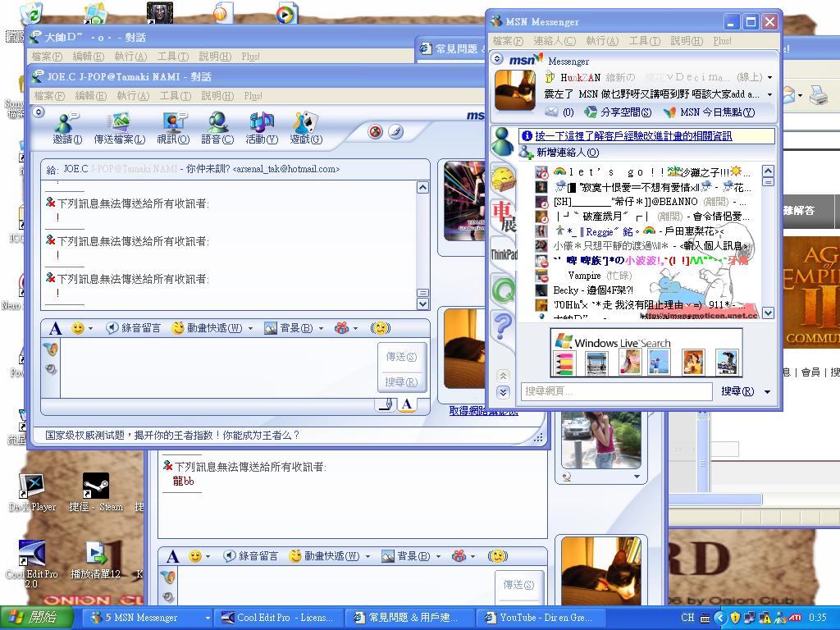Select the 邀請 invite icon in conversation toolbar
The height and width of the screenshot is (630, 840).
pyautogui.click(x=66, y=130)
